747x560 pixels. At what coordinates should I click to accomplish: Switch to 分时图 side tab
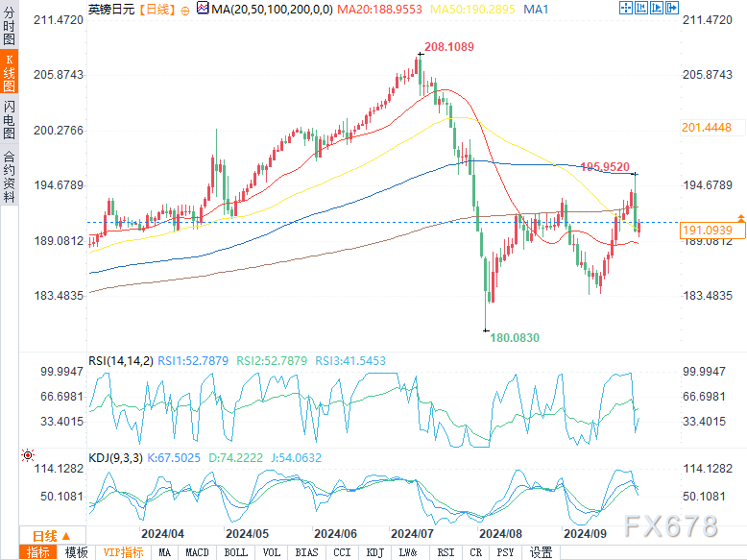[9, 25]
